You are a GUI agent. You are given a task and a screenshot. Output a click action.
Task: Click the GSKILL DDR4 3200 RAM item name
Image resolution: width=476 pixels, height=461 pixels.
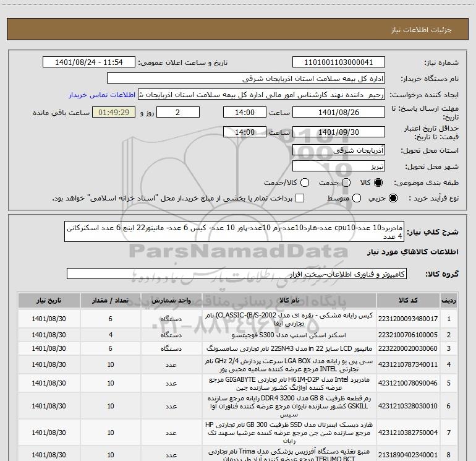tap(289, 407)
